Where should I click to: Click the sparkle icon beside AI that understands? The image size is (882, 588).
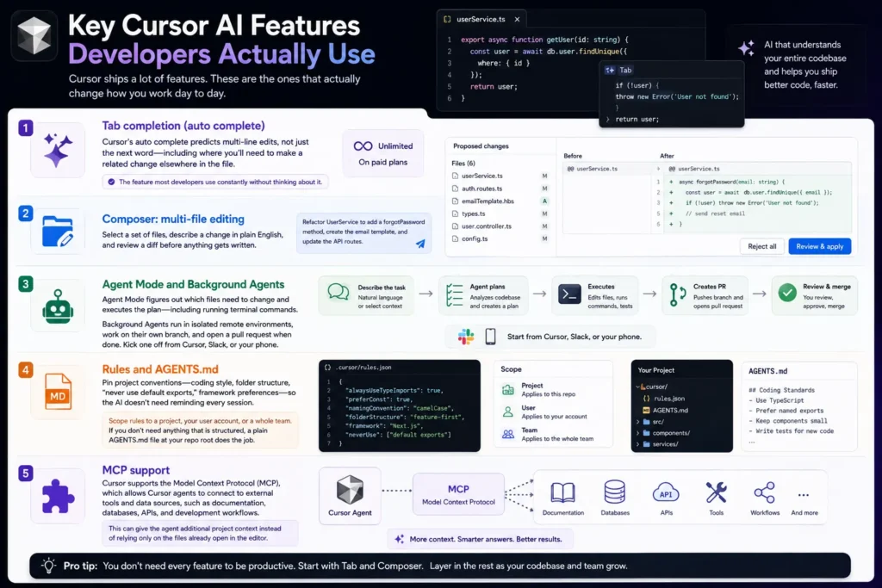747,48
